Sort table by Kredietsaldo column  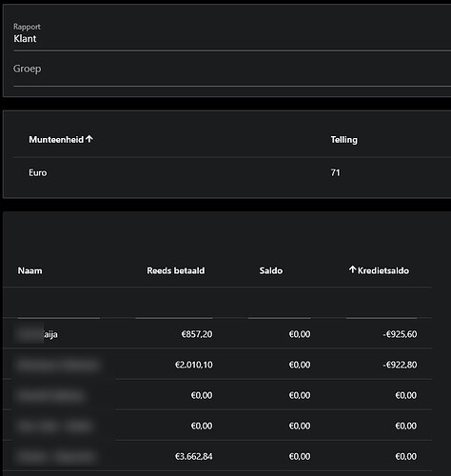(x=383, y=270)
